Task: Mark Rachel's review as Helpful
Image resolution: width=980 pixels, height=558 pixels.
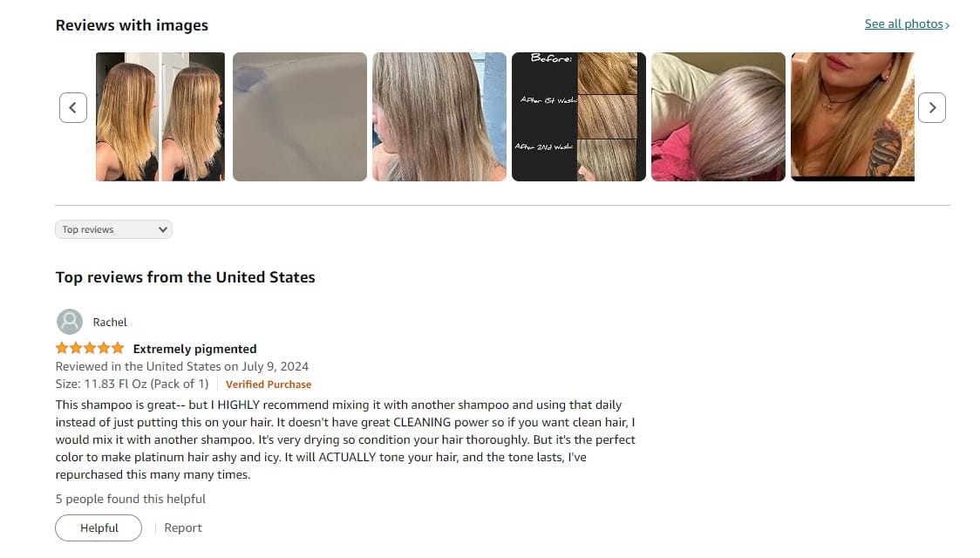Action: 99,528
